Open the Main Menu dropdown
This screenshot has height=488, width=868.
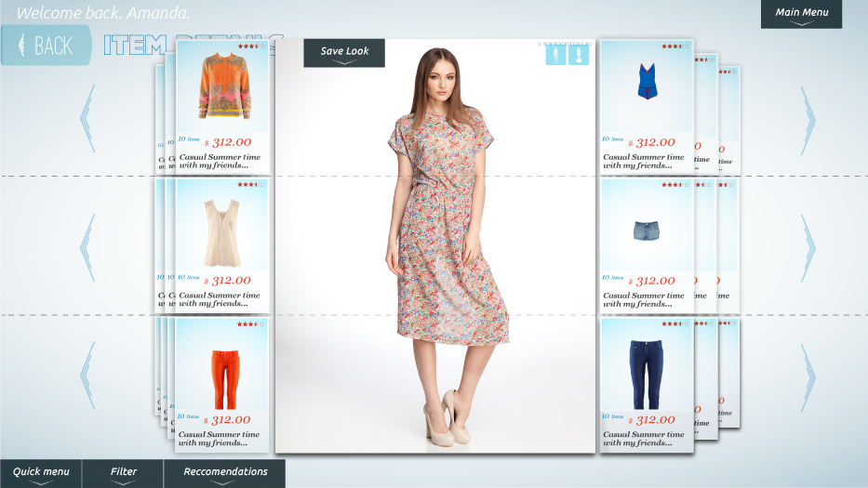[801, 14]
